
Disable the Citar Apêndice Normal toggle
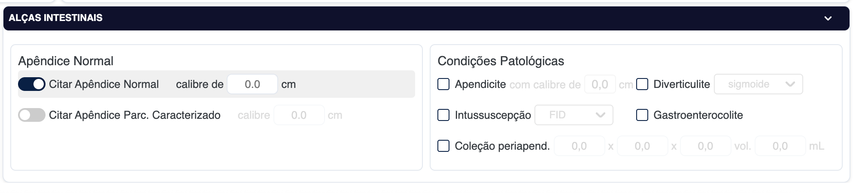click(32, 84)
